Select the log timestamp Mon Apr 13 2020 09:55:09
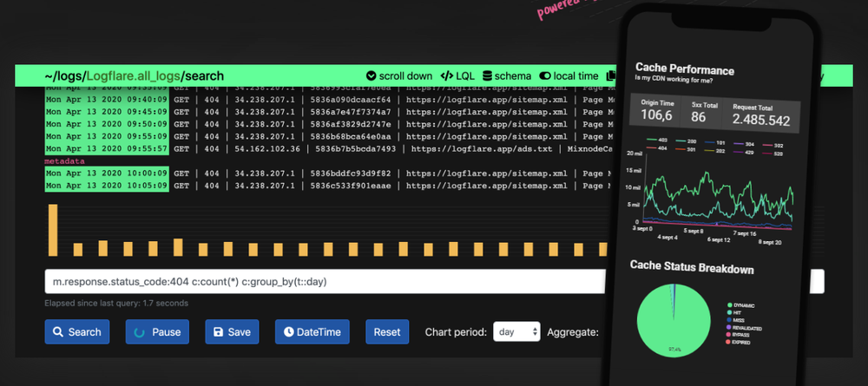The image size is (868, 386). coord(106,136)
